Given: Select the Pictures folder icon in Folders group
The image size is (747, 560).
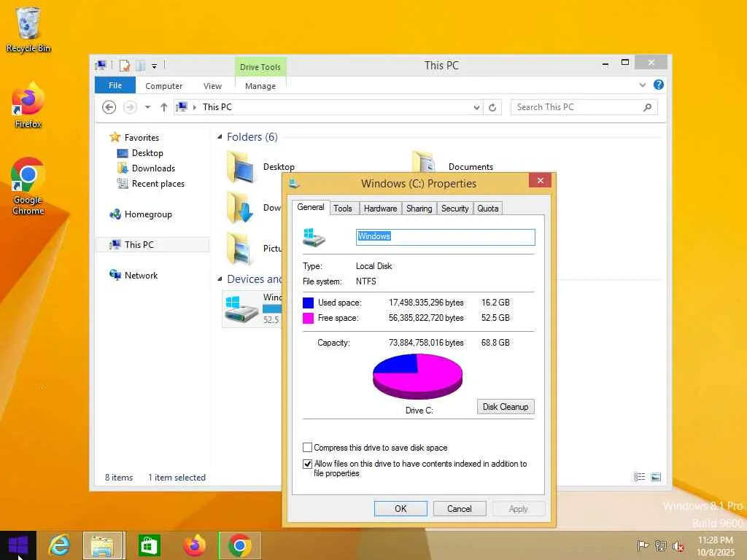Looking at the screenshot, I should click(240, 248).
